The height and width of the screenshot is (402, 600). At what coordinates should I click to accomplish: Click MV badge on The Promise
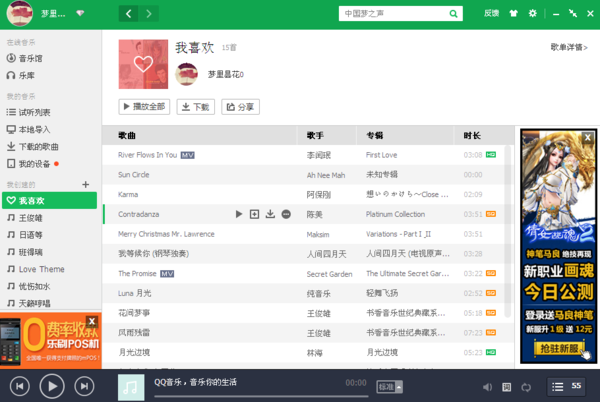[167, 273]
